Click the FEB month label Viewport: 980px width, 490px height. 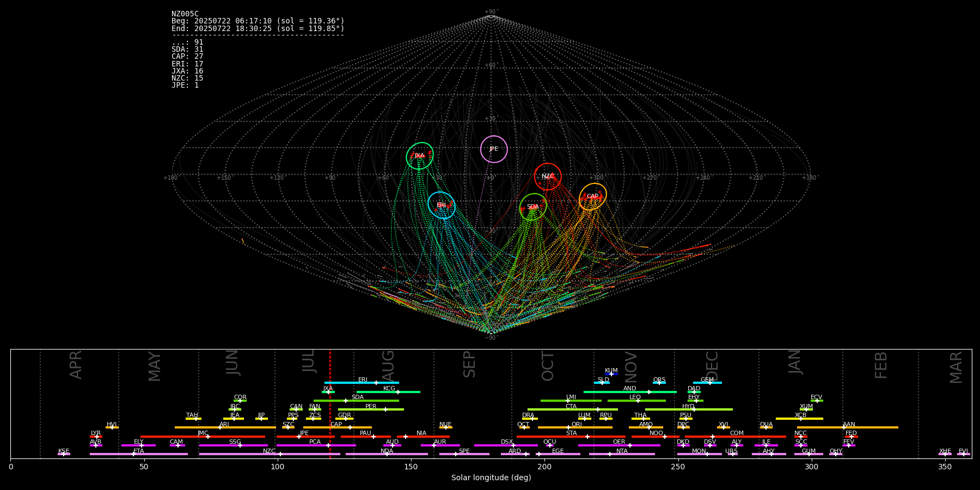tap(881, 365)
